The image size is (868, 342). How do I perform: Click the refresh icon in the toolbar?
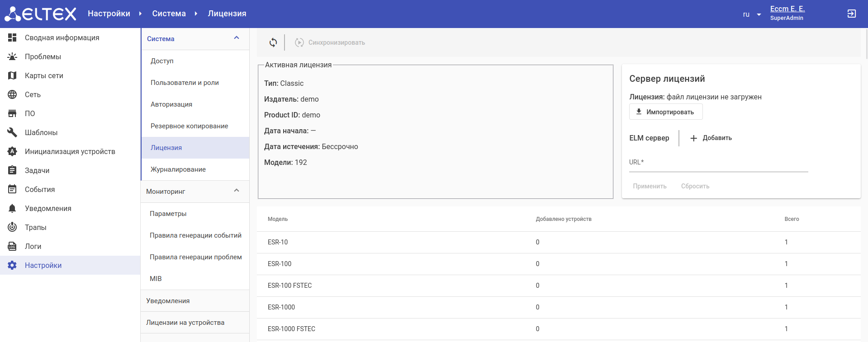[273, 42]
